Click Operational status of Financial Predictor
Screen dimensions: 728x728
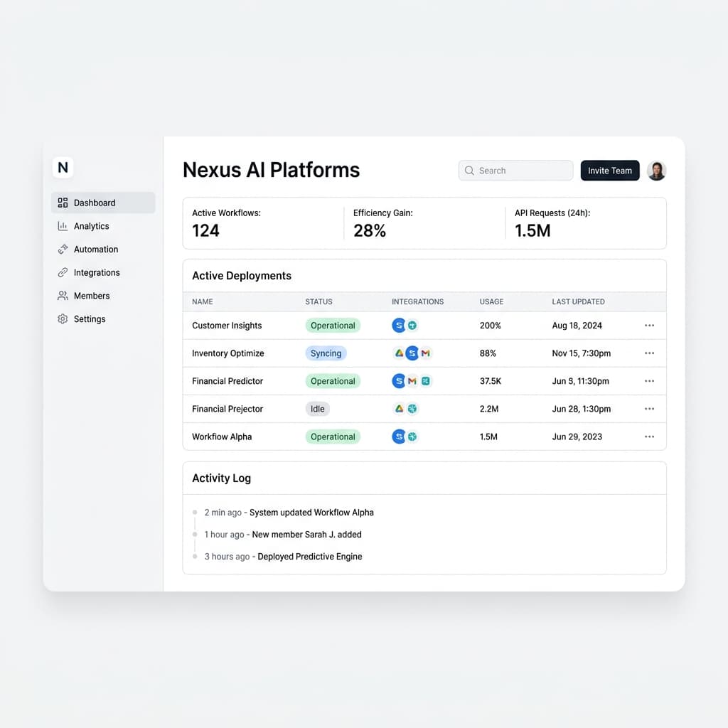[333, 381]
